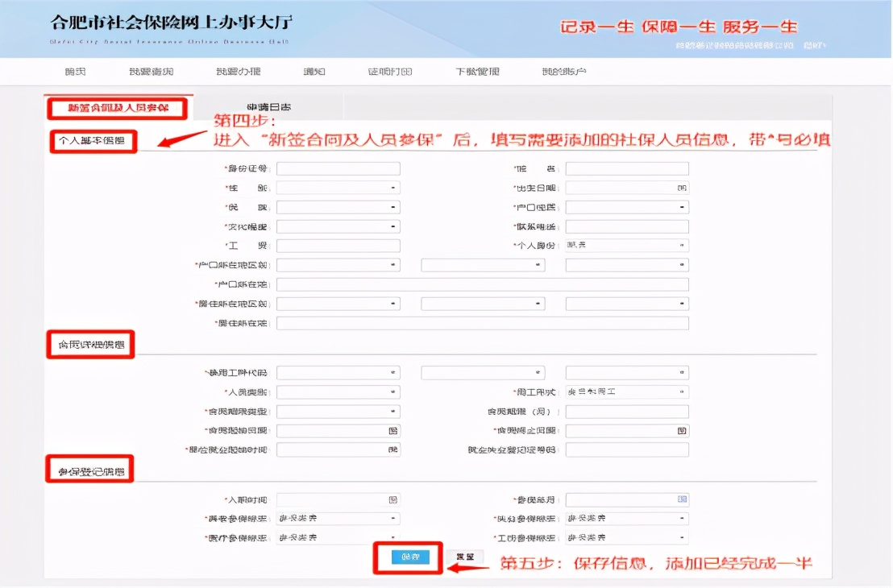Image resolution: width=893 pixels, height=588 pixels.
Task: Focus the household address wide input
Action: (483, 284)
